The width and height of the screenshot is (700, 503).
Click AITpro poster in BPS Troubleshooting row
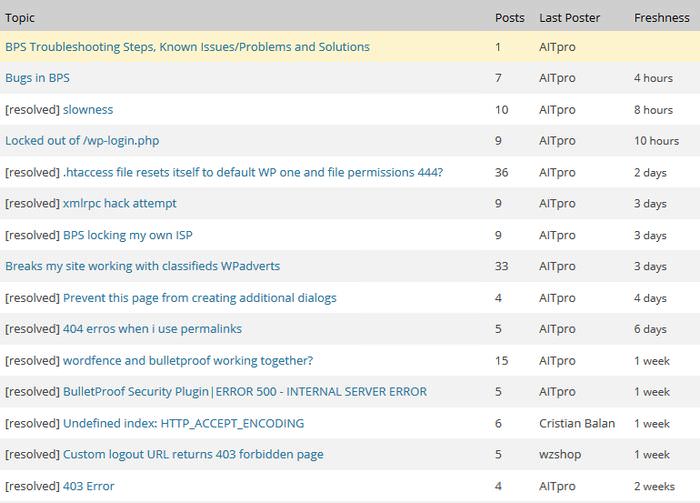click(x=558, y=47)
